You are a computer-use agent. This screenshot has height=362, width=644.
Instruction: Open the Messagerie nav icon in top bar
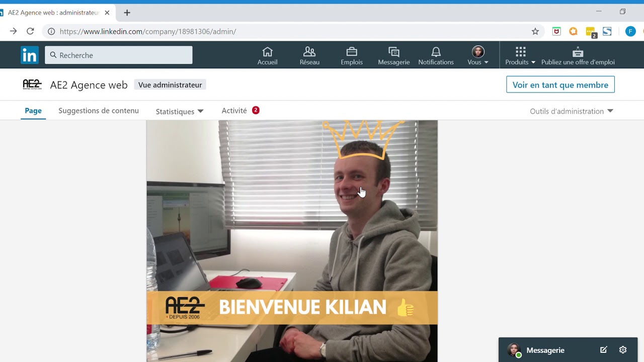tap(394, 55)
